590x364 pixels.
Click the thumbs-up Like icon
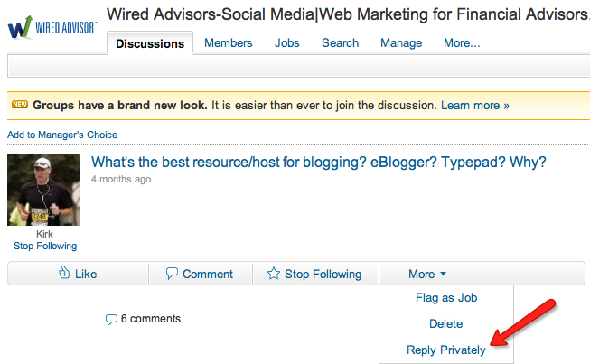coord(64,273)
